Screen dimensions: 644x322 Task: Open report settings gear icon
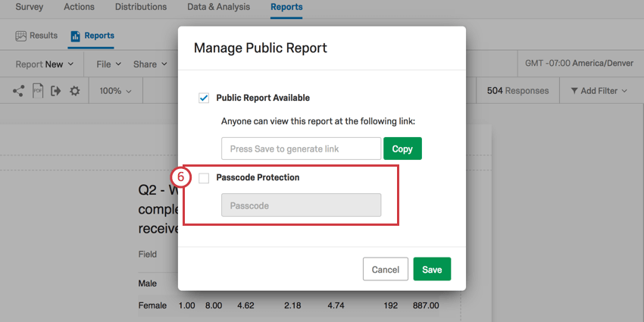tap(74, 91)
